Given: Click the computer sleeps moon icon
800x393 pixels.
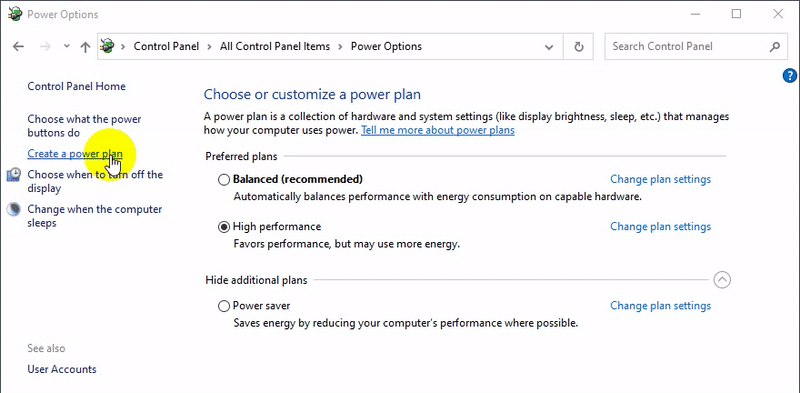Looking at the screenshot, I should 14,210.
